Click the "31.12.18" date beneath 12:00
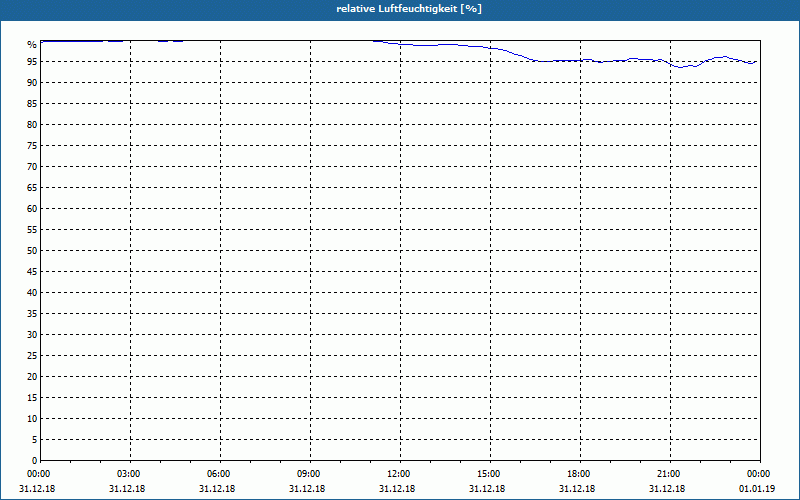 point(397,489)
